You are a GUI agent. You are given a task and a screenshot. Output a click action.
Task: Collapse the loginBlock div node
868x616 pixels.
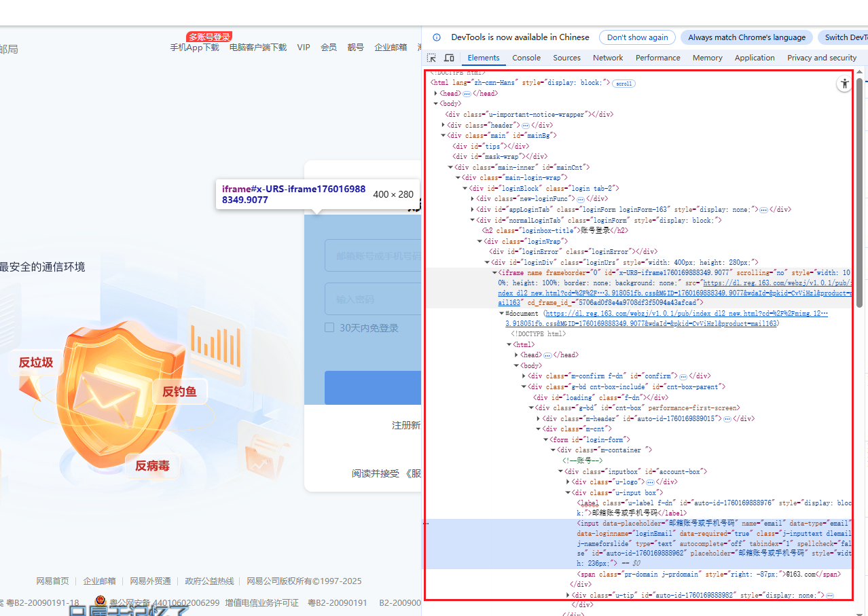(465, 188)
